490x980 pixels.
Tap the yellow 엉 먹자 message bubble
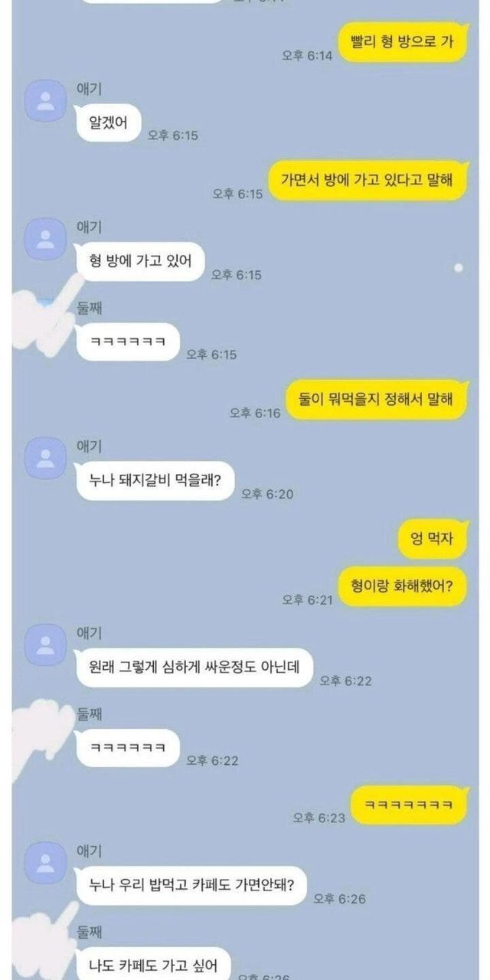(x=433, y=539)
